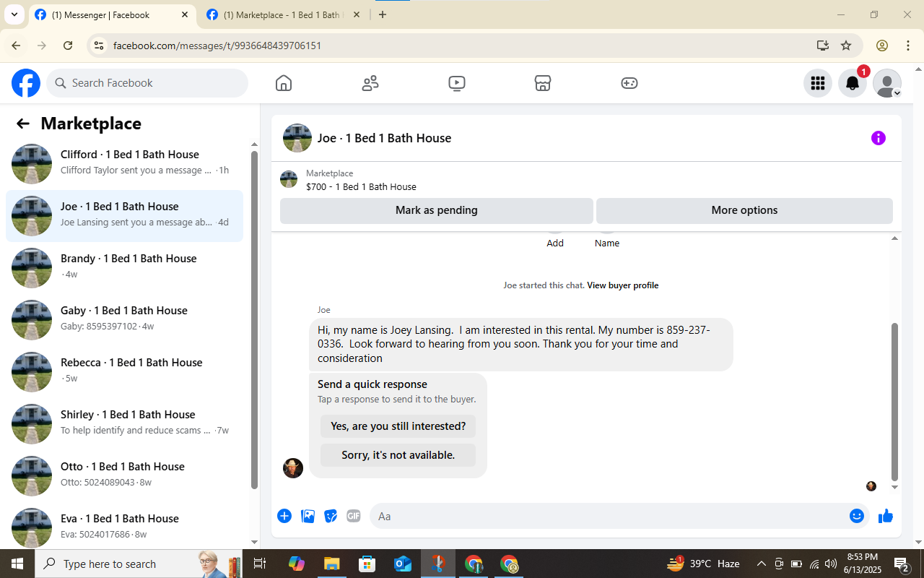This screenshot has width=924, height=578.
Task: Click the address bar URL
Action: click(x=217, y=46)
